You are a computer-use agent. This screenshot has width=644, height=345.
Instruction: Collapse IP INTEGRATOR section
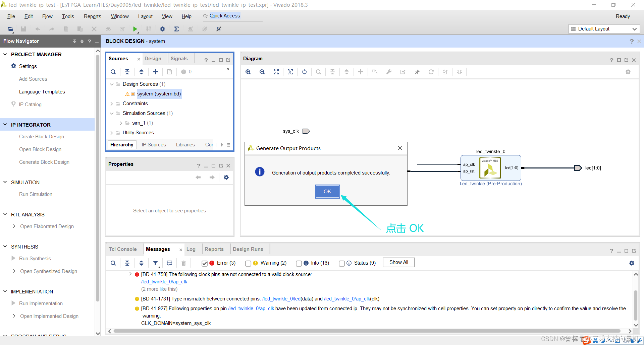5,125
